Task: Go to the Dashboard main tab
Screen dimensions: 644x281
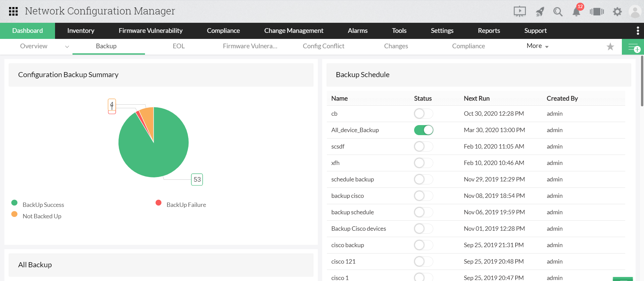Action: coord(28,31)
